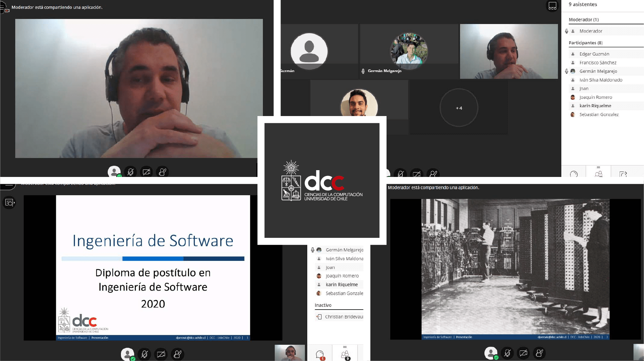
Task: Click the +4 more participants tile
Action: 459,108
